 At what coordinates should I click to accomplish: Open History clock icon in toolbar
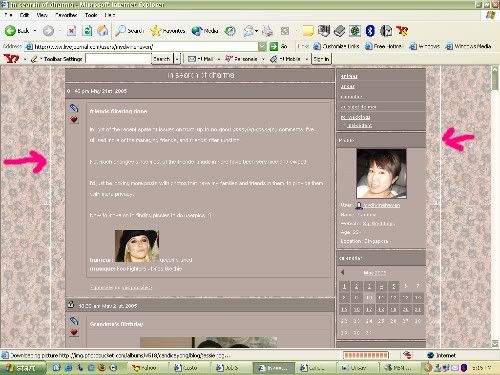click(230, 31)
